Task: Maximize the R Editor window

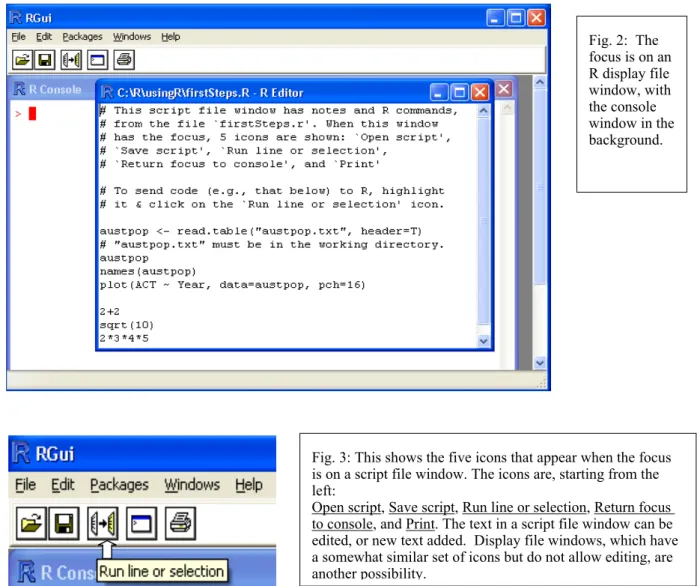Action: pyautogui.click(x=459, y=92)
